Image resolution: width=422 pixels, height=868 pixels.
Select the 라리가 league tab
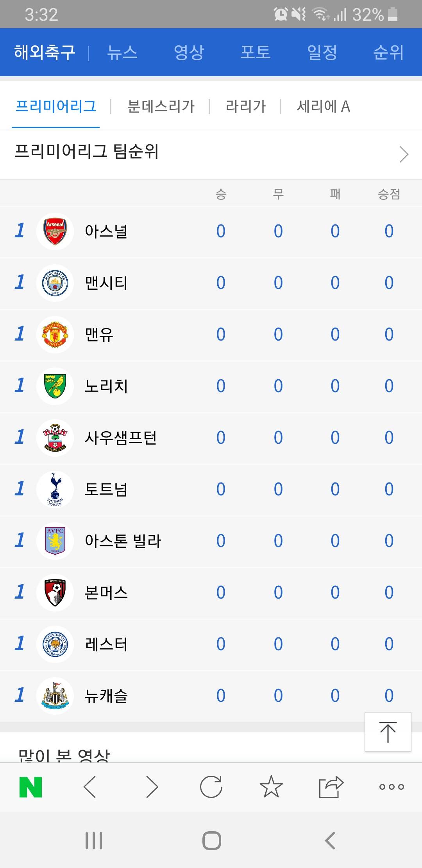coord(245,106)
